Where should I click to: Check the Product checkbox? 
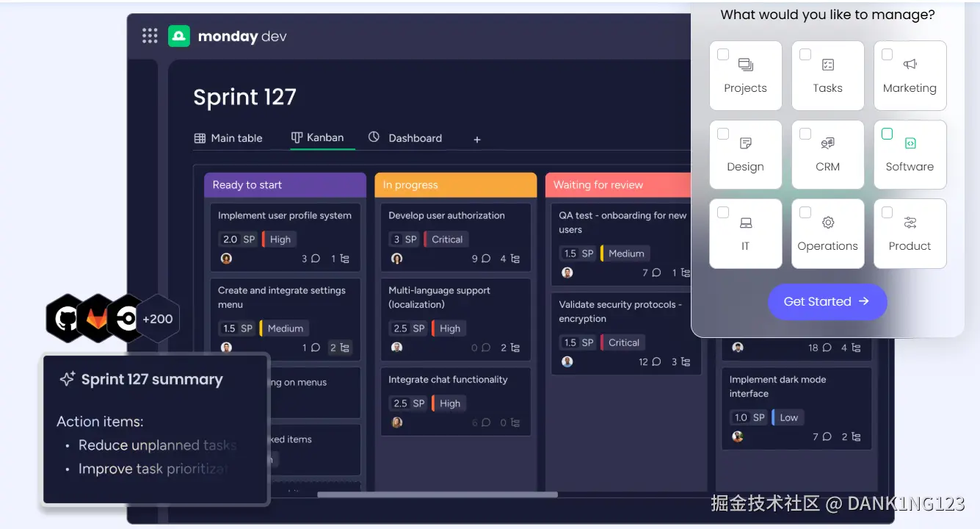pos(887,212)
